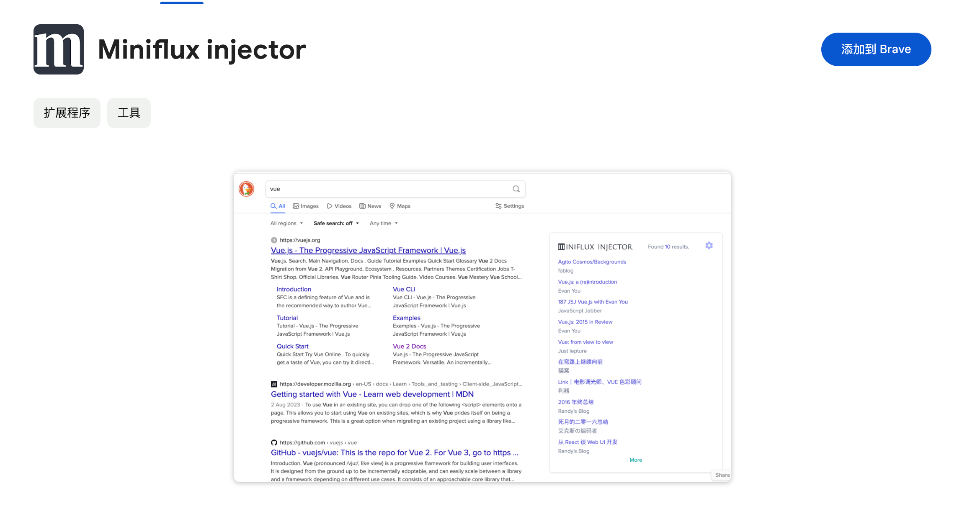The image size is (980, 514).
Task: Select the Maps search tab
Action: [400, 206]
